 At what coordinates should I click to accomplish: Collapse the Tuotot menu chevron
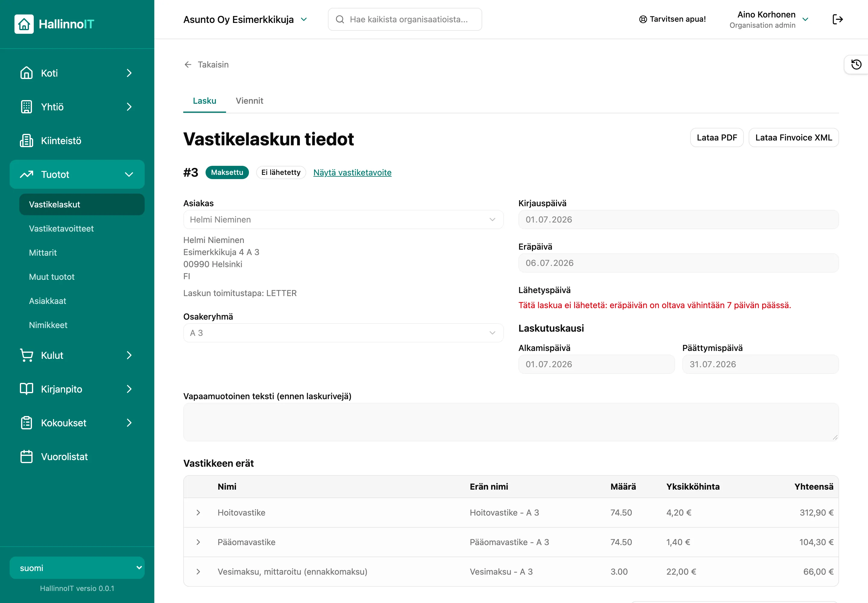click(129, 174)
